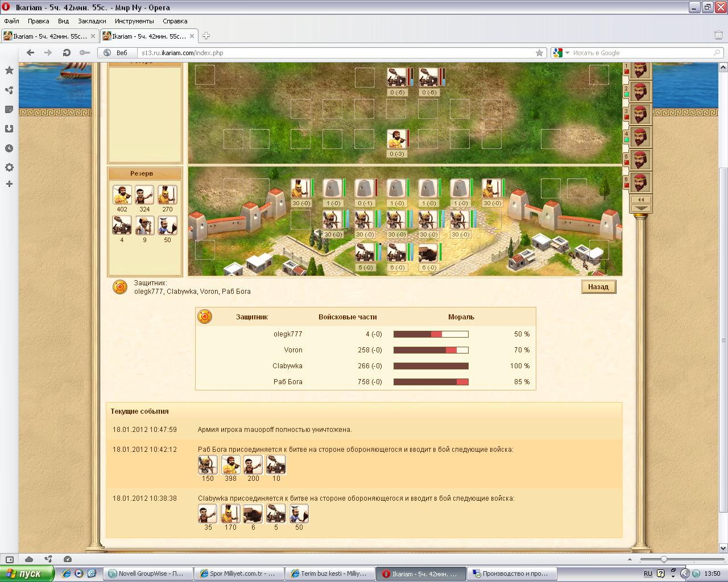Click cook unit labeled 50 in Clabywka event
The image size is (728, 582).
click(x=299, y=513)
